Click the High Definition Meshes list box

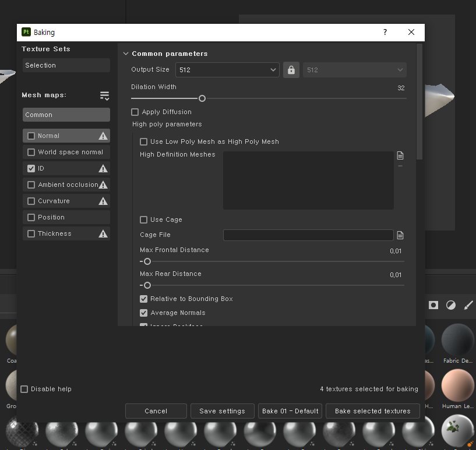tap(308, 180)
